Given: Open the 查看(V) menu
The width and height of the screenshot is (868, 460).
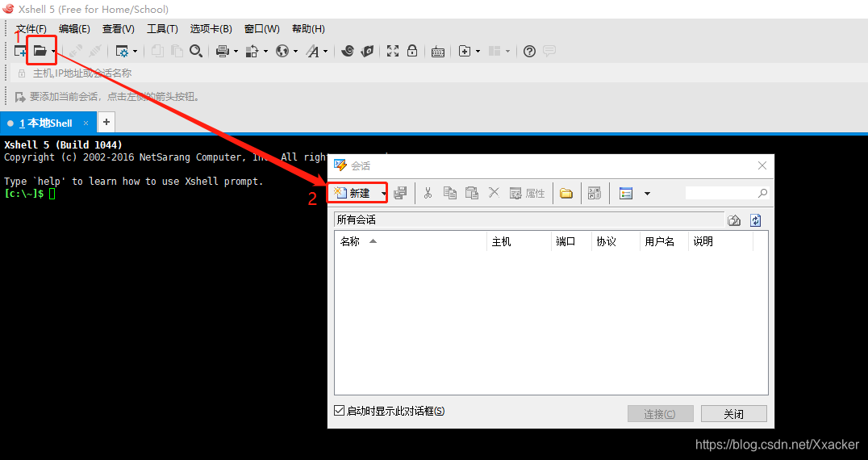Looking at the screenshot, I should coord(119,29).
